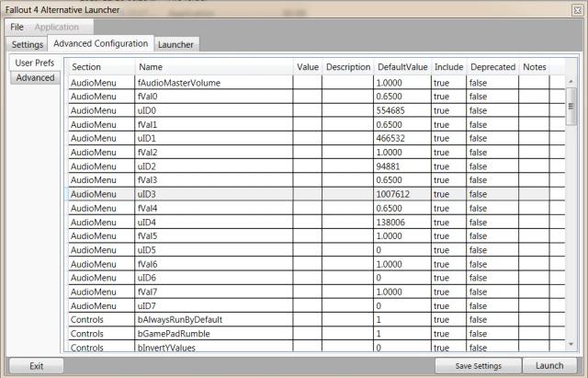Click Section cell Controls in bAlwaysRunByDefault row

pyautogui.click(x=101, y=320)
